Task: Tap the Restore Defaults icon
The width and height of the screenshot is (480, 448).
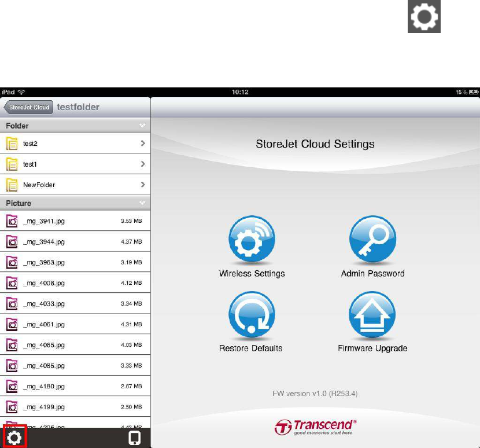Action: click(x=252, y=315)
